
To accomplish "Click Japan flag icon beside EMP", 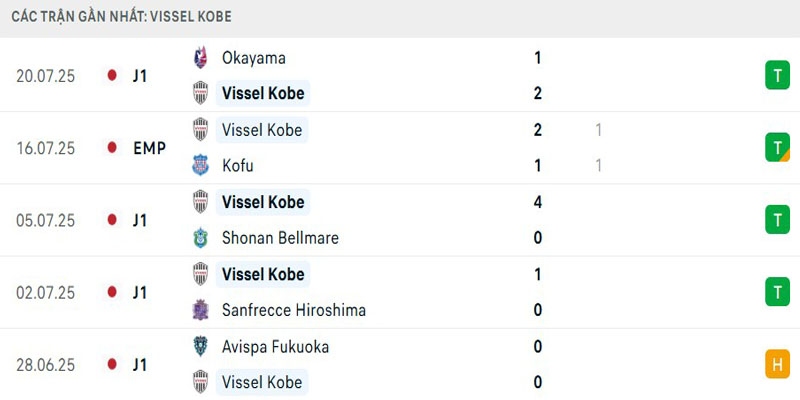I will (112, 148).
